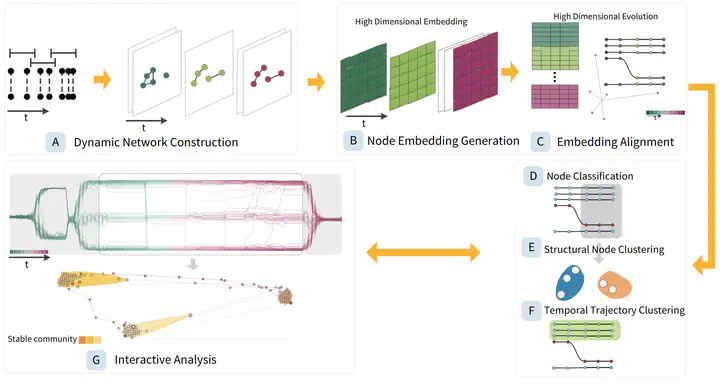Click the gray down arrow below timeline selection
The image size is (720, 384).
(194, 264)
